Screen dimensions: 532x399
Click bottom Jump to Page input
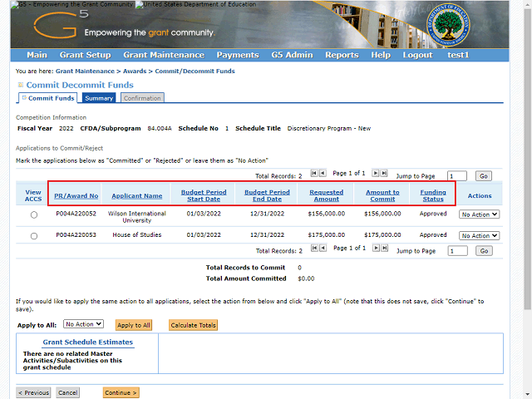(x=458, y=251)
